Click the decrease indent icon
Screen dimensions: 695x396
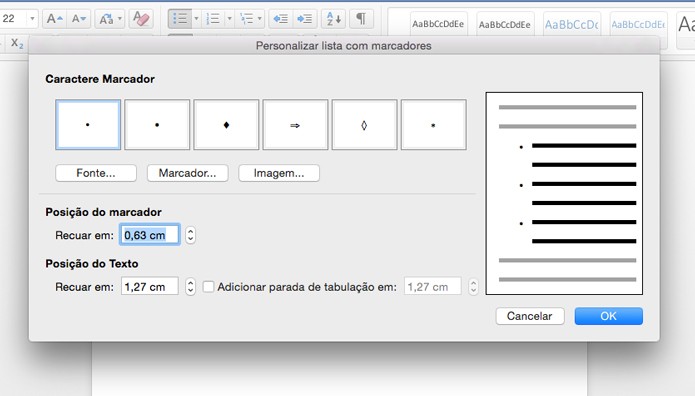click(x=281, y=19)
